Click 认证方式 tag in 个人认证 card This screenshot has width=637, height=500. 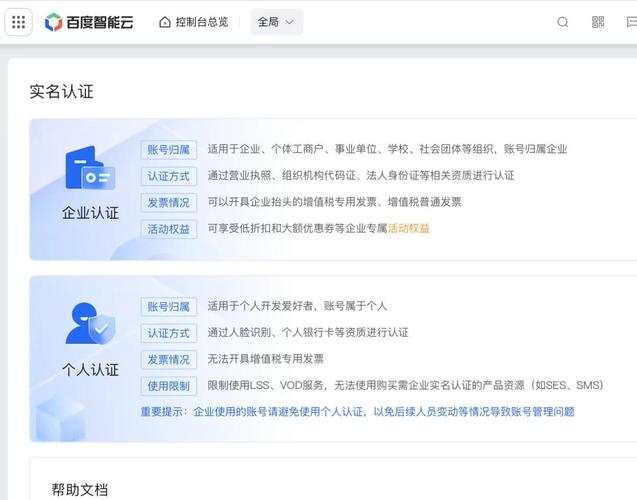pyautogui.click(x=169, y=333)
